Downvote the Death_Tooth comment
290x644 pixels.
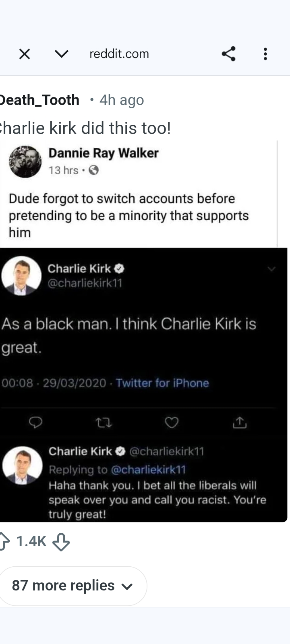click(61, 542)
